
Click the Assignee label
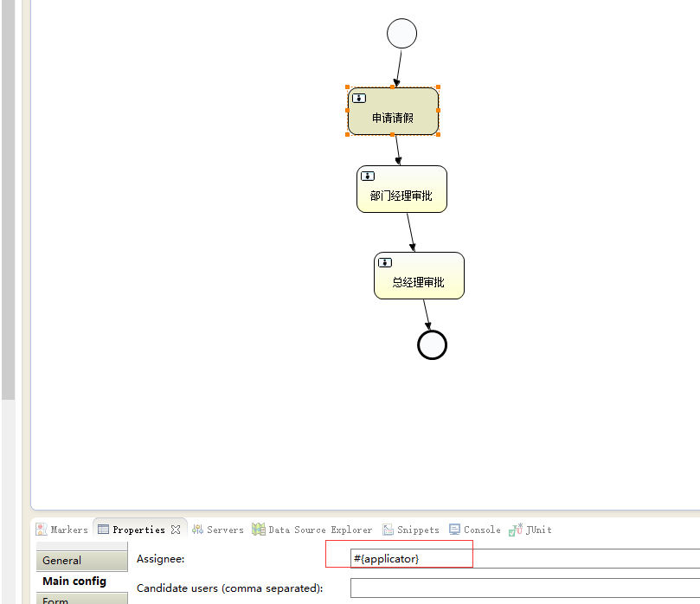[x=160, y=559]
